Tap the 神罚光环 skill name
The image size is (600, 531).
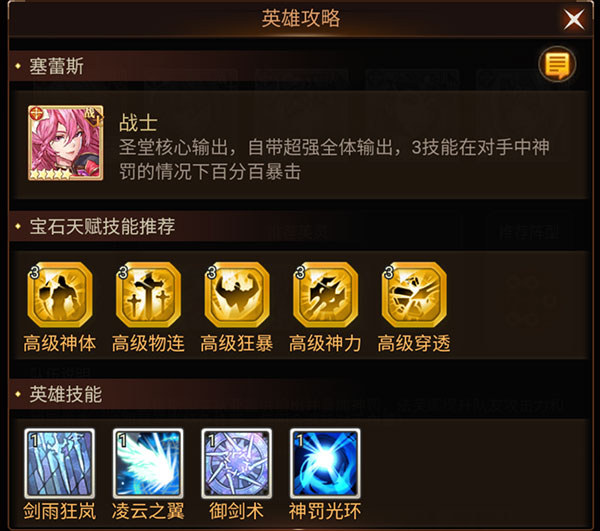click(x=325, y=511)
